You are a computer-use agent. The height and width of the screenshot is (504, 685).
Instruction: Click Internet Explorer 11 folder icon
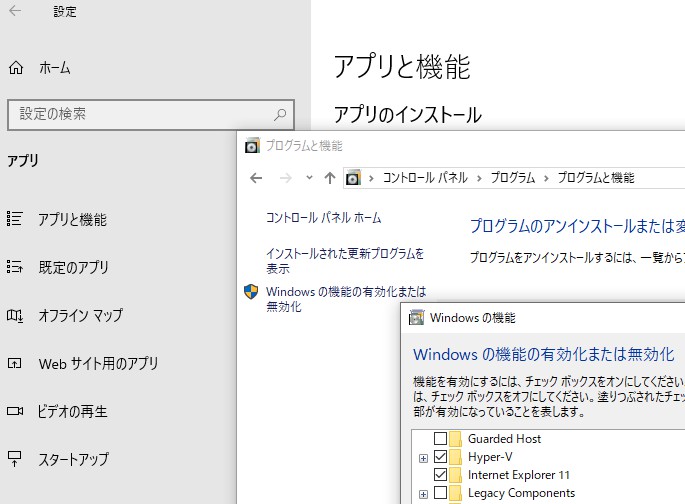click(x=456, y=474)
